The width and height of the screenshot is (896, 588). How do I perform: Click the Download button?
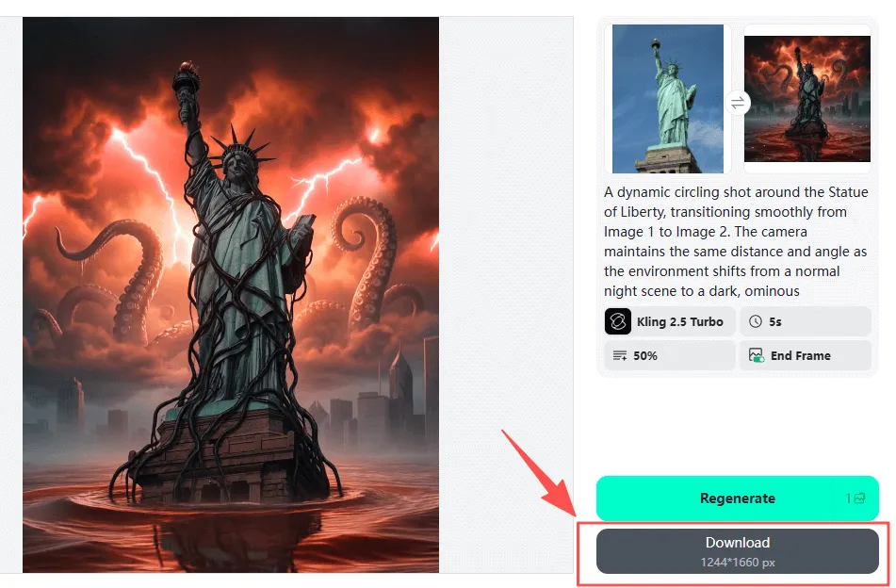(x=737, y=551)
